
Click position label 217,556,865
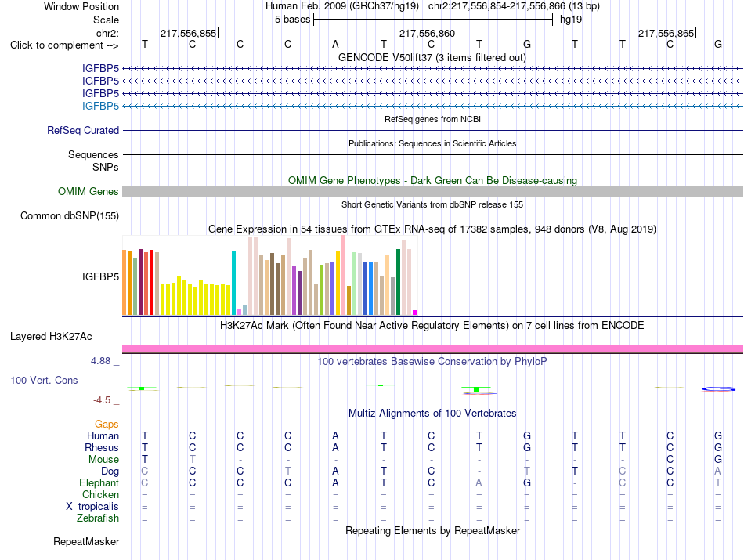tap(666, 33)
